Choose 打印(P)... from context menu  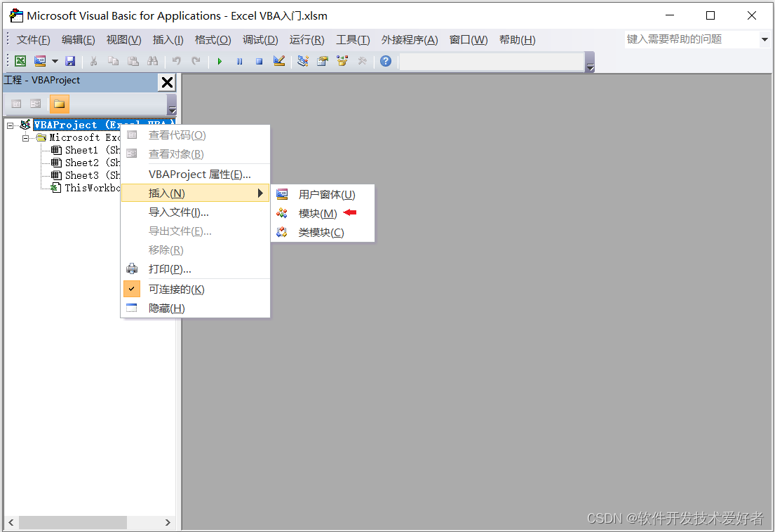[196, 269]
